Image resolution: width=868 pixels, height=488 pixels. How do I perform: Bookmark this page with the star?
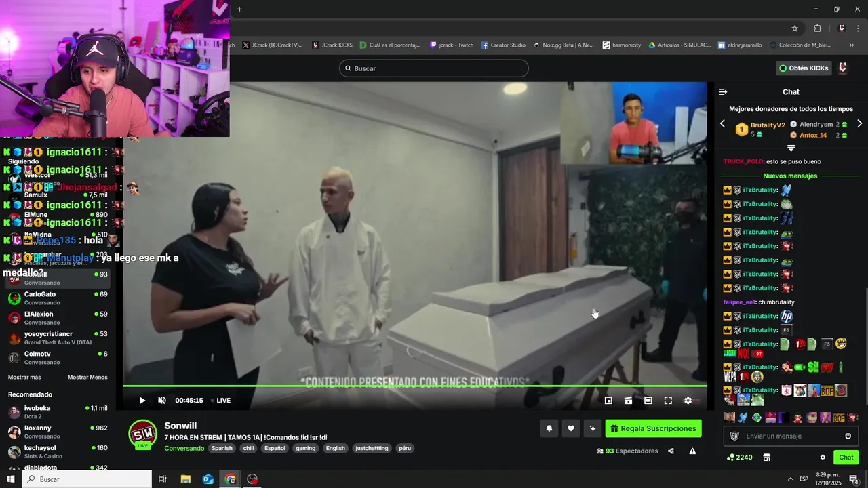pos(795,28)
